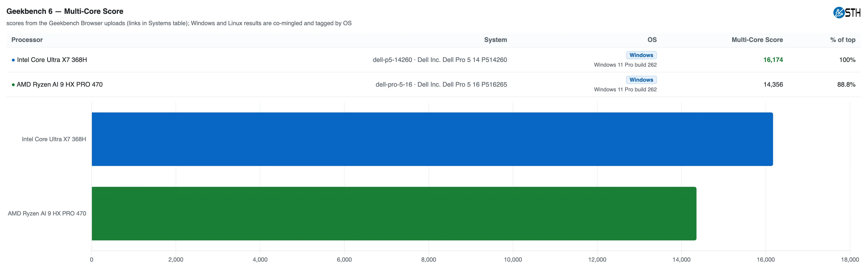This screenshot has height=271, width=868.
Task: Click the Multi-Core Score column header
Action: pos(757,40)
